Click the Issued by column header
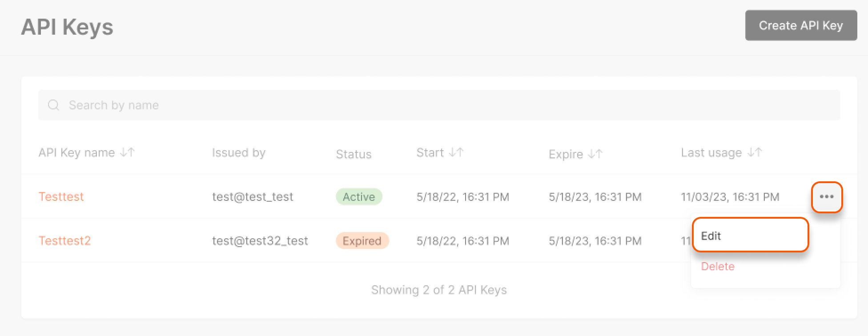 [x=239, y=152]
